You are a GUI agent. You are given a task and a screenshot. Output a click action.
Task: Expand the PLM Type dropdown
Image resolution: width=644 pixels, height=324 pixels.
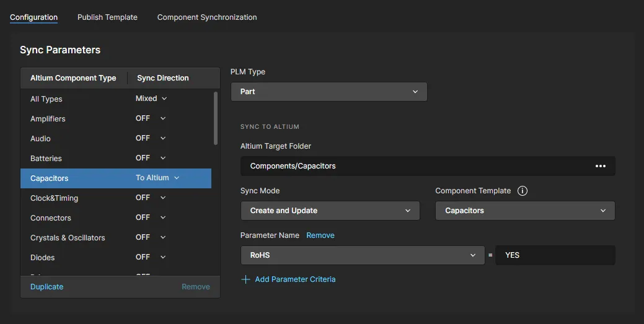(329, 92)
